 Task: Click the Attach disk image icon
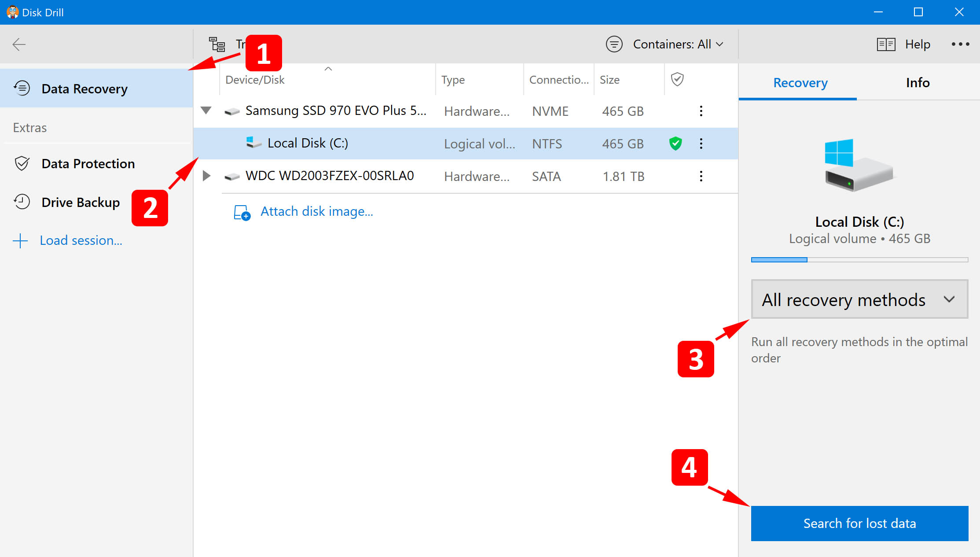pyautogui.click(x=242, y=213)
